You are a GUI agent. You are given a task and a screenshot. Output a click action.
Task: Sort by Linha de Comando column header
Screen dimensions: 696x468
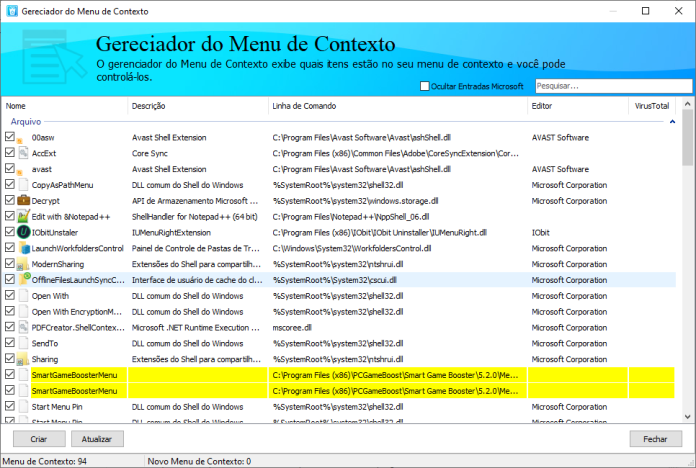pyautogui.click(x=398, y=106)
